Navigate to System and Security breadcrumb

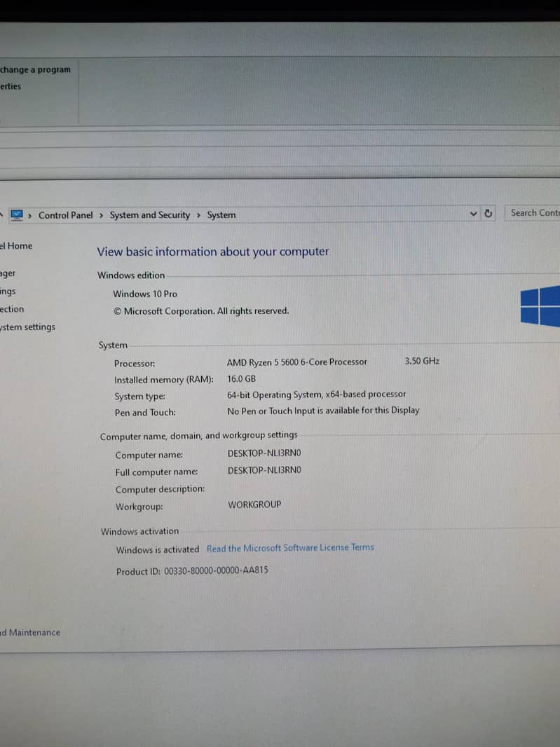point(149,215)
